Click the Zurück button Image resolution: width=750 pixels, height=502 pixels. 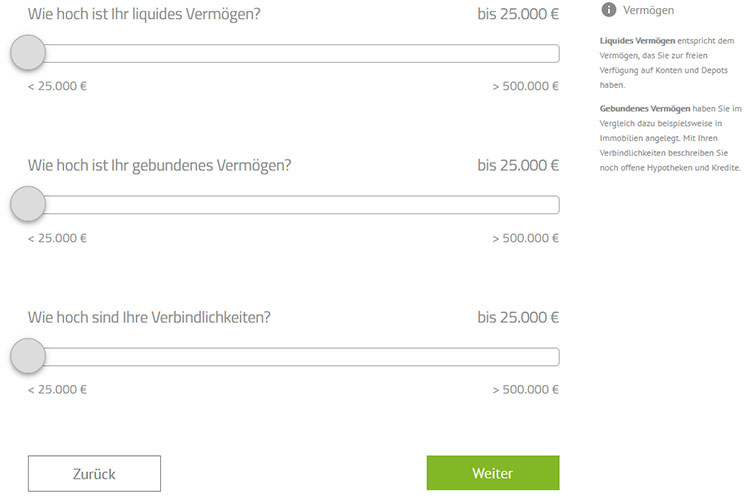[x=94, y=473]
